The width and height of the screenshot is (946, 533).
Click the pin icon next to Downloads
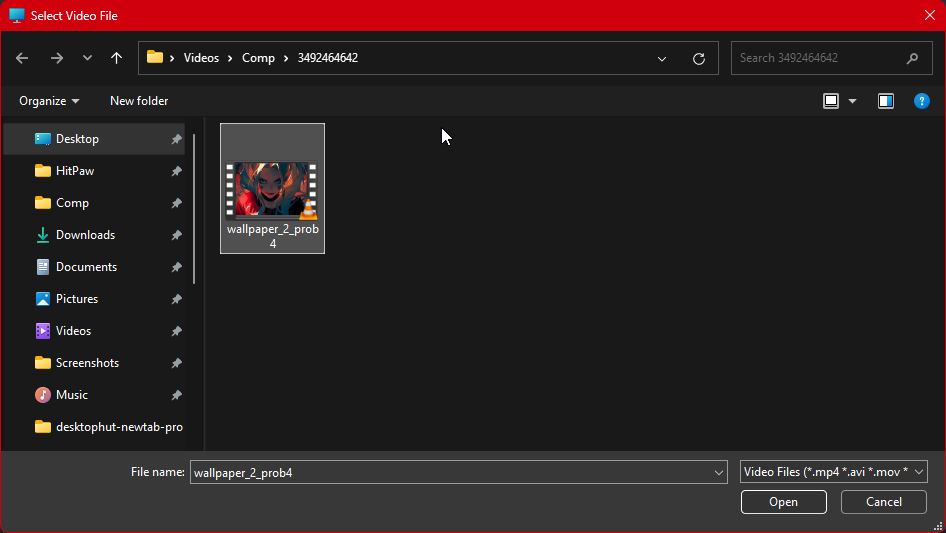pos(176,235)
